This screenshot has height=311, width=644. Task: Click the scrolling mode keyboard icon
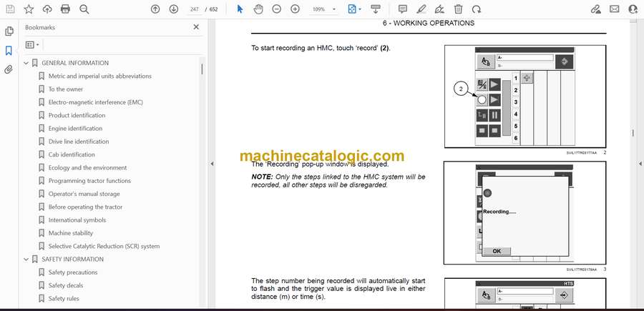click(x=375, y=9)
